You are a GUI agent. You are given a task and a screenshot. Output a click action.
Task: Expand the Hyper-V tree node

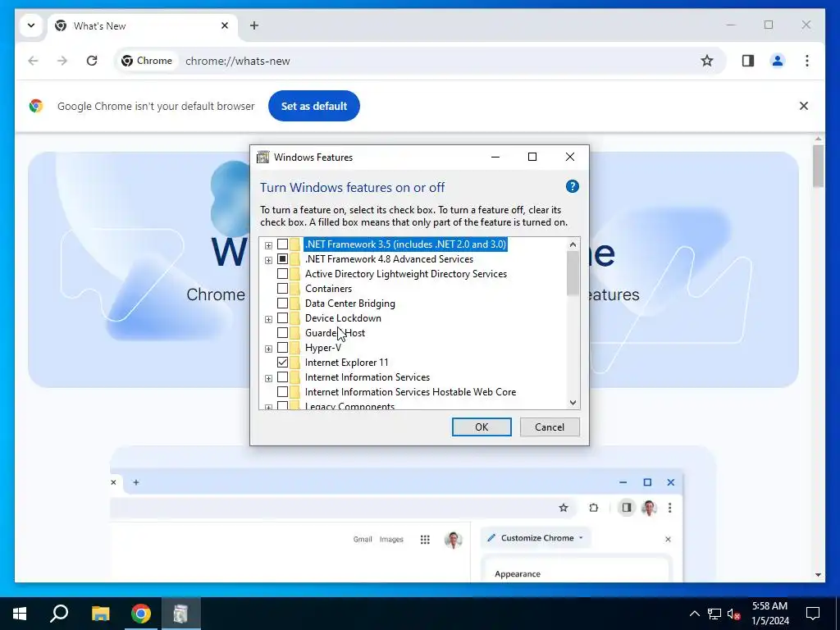tap(268, 349)
